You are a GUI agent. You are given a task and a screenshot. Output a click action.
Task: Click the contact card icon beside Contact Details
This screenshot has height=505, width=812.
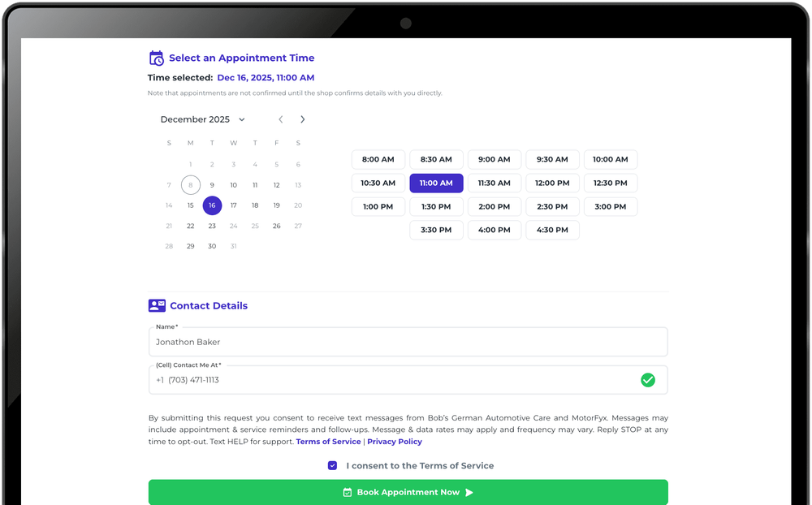157,306
